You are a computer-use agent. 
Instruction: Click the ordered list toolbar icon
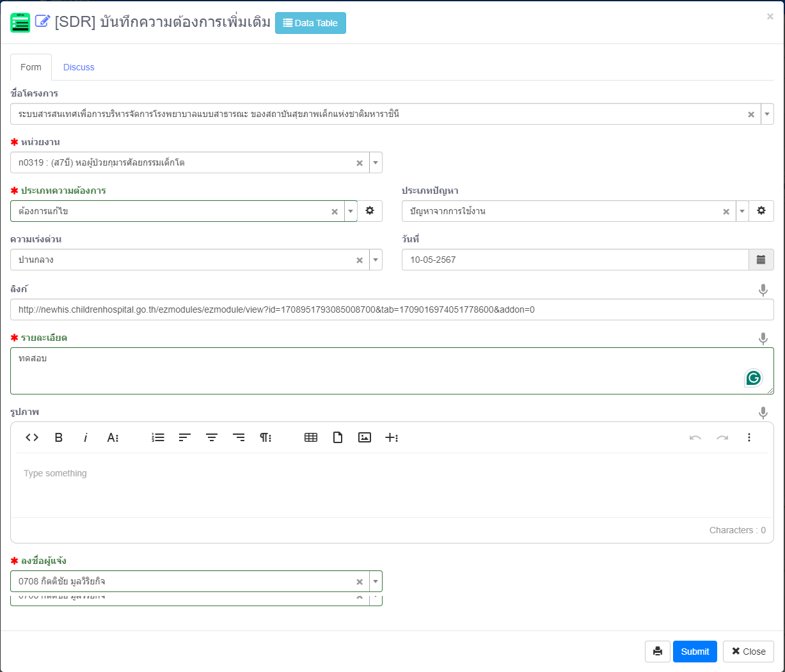pos(158,437)
